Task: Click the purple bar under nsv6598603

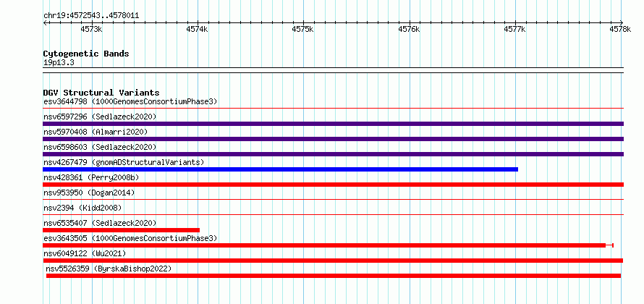Action: pos(333,154)
